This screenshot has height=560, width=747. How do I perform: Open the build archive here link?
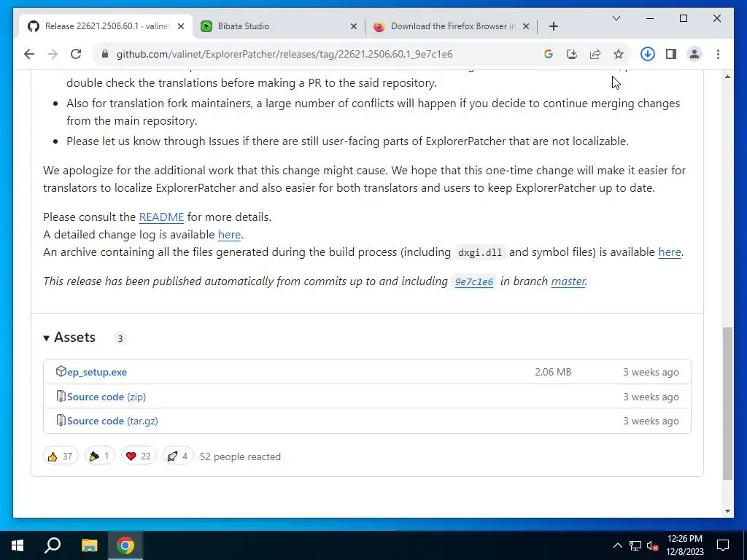[x=670, y=252]
